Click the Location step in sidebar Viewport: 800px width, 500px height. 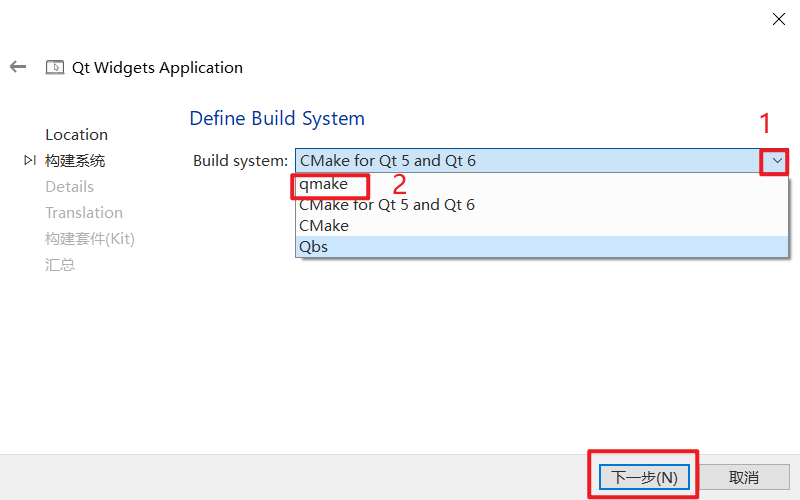click(x=77, y=135)
